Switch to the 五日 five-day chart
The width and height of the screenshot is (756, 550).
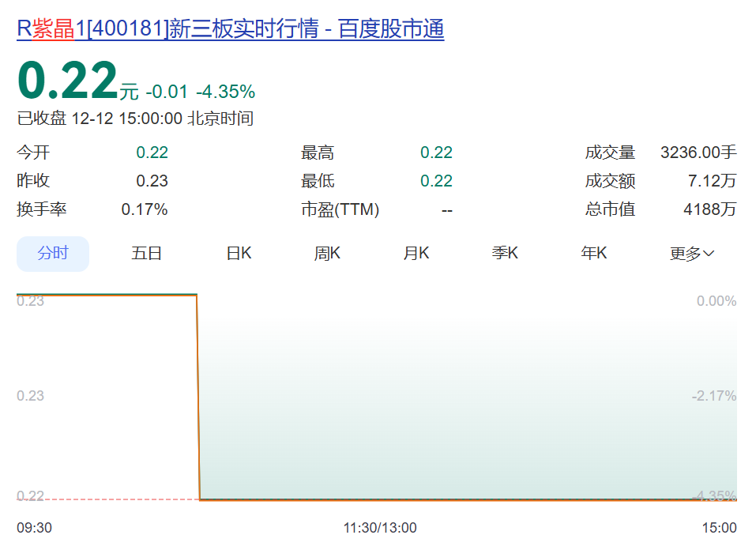[x=145, y=253]
